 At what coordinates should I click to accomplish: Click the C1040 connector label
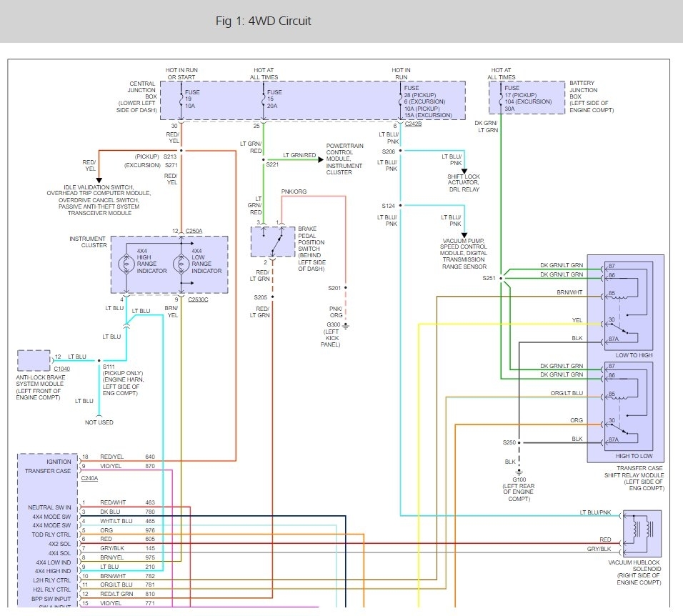[62, 369]
